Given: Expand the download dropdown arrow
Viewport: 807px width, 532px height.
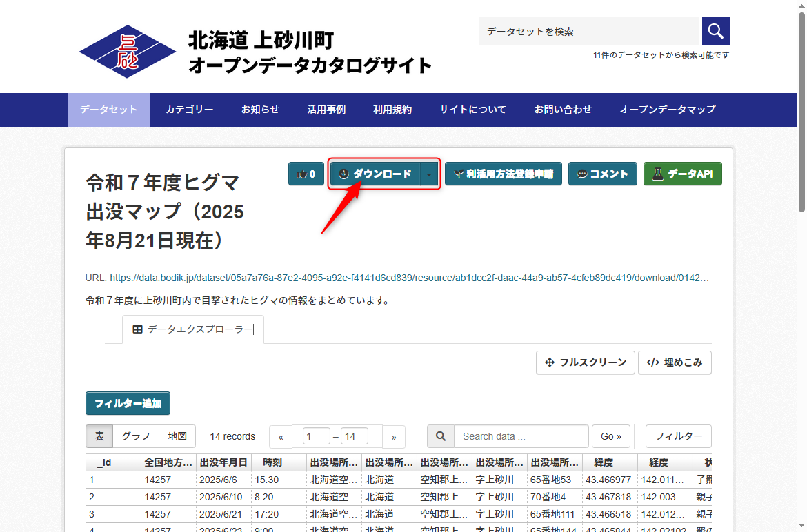Looking at the screenshot, I should (430, 174).
